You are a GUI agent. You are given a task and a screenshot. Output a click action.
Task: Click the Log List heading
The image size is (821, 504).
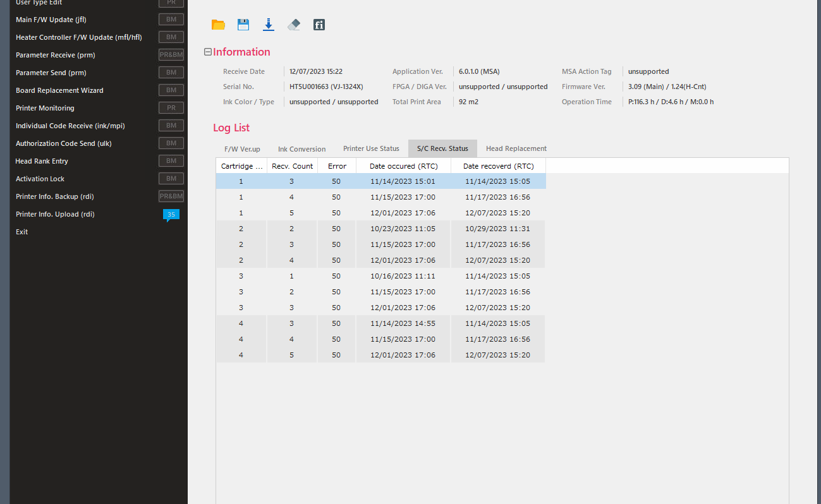pyautogui.click(x=231, y=128)
